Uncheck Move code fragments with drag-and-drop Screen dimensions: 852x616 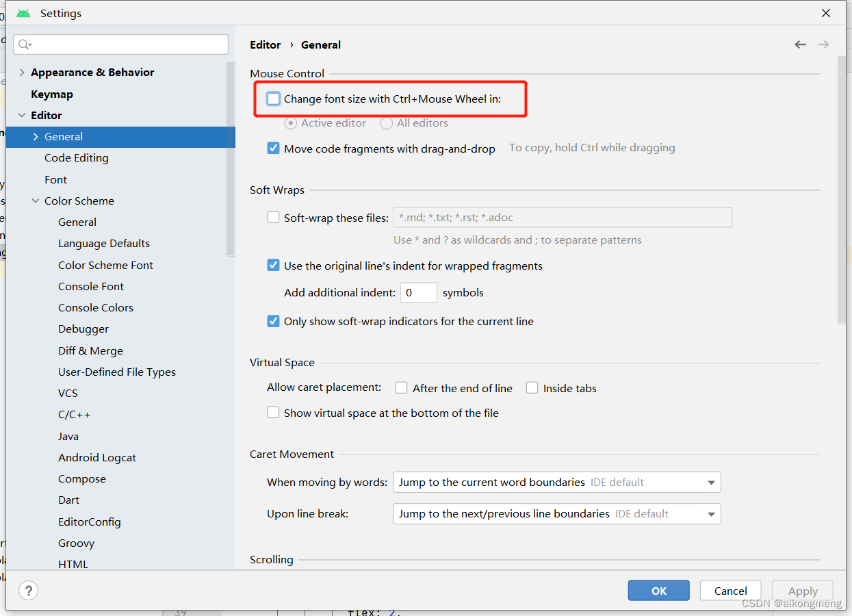(x=274, y=148)
